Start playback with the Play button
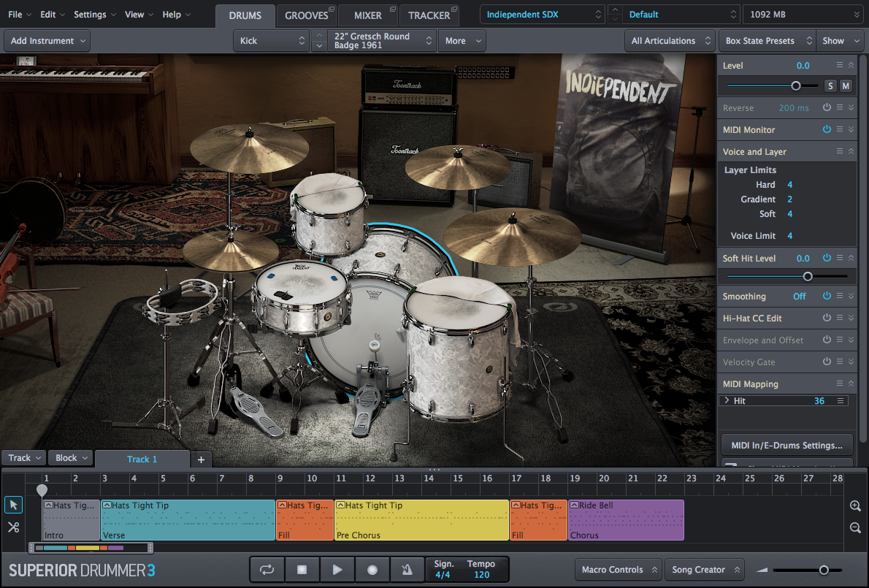This screenshot has height=588, width=869. click(x=337, y=570)
